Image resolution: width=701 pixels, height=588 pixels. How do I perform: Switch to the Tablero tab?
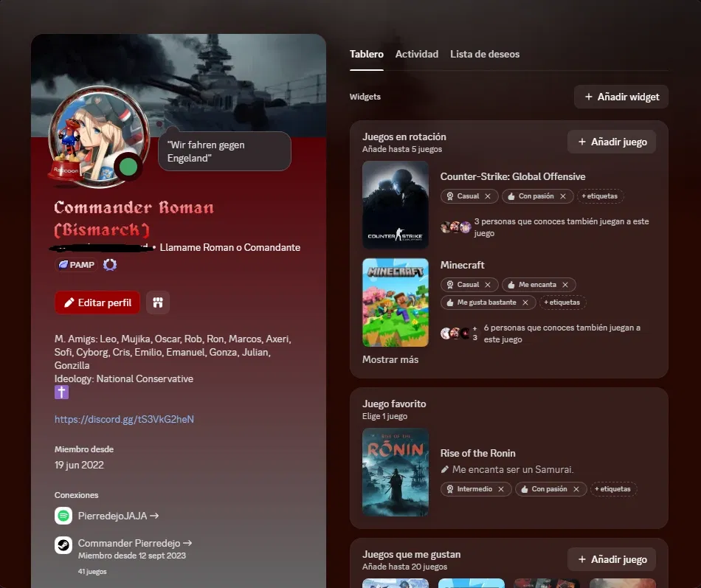point(366,54)
